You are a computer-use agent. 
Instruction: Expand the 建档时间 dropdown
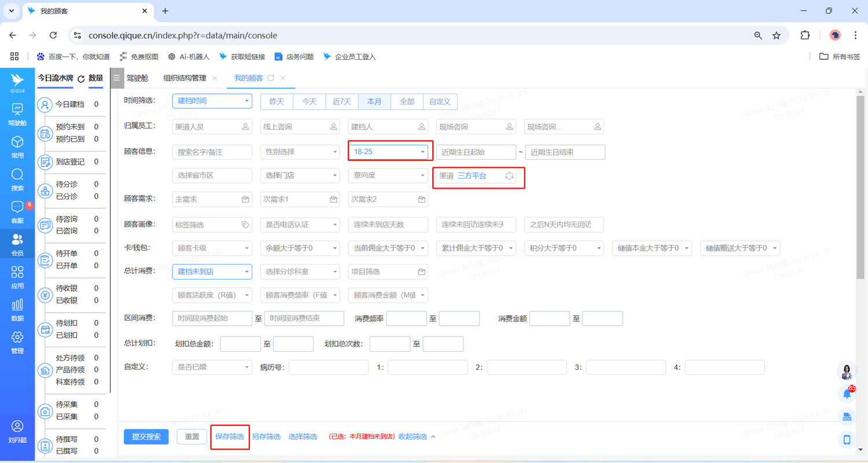pyautogui.click(x=212, y=101)
